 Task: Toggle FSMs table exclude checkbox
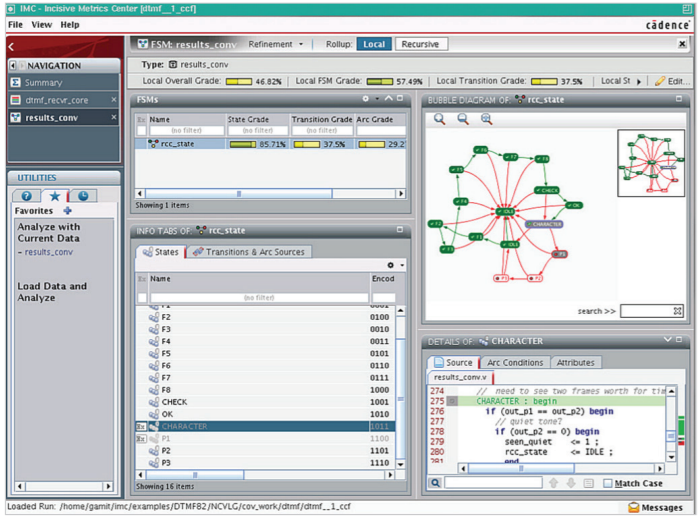142,130
